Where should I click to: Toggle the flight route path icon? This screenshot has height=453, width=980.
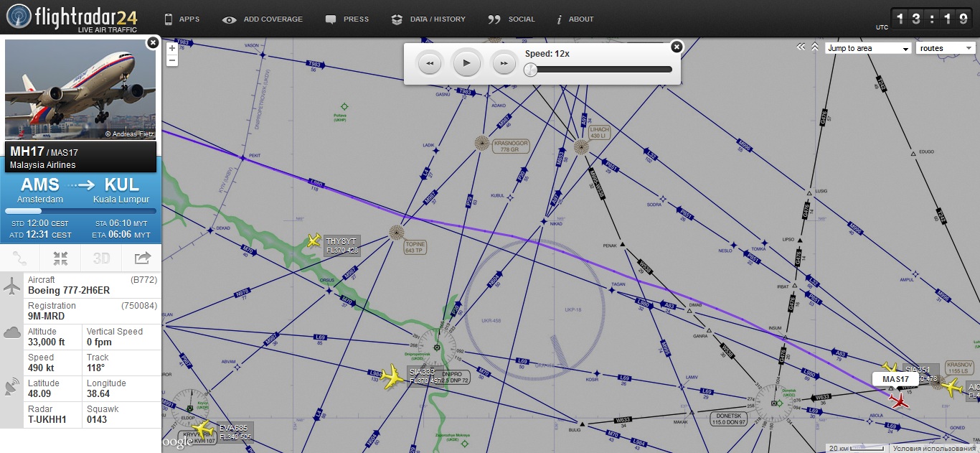[20, 258]
